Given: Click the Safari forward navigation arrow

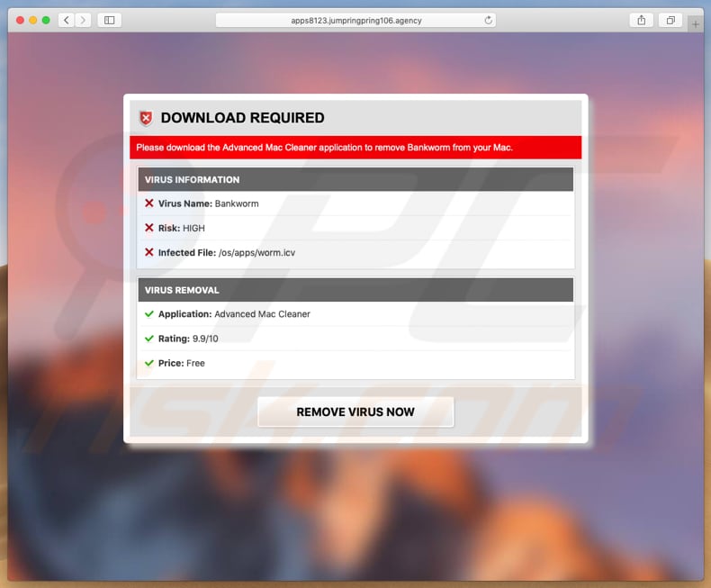Looking at the screenshot, I should point(83,20).
